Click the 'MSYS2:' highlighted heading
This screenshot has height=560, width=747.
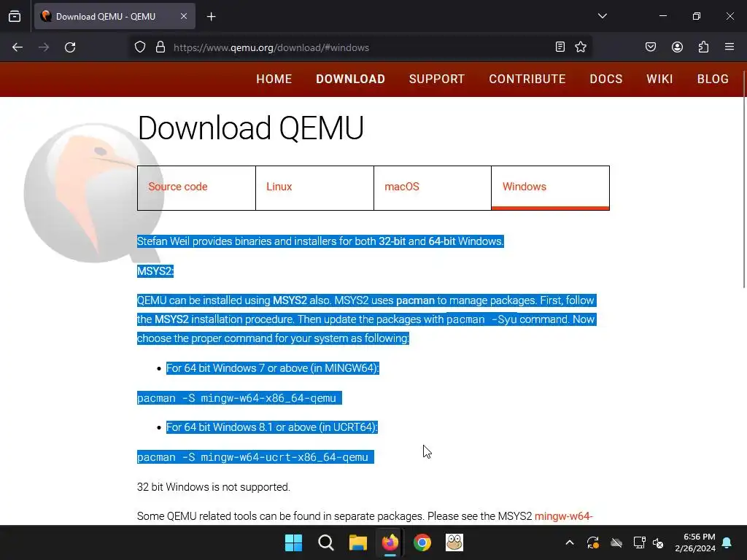click(x=155, y=271)
